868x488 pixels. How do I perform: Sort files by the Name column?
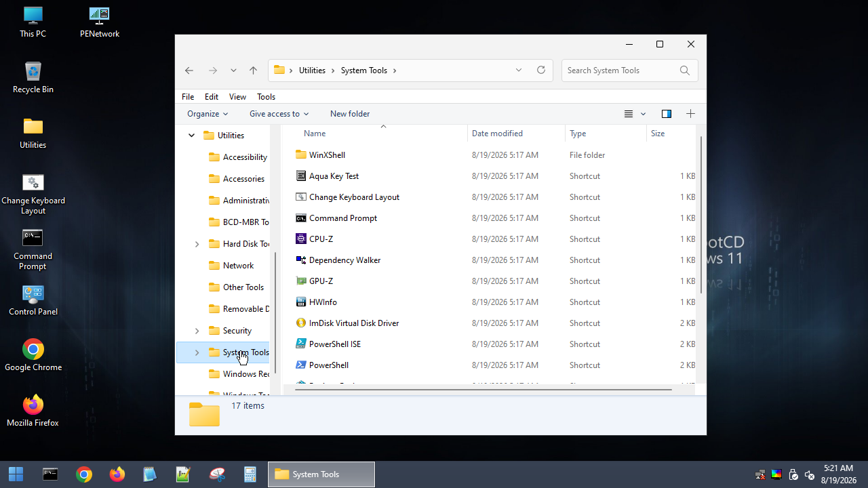coord(374,134)
